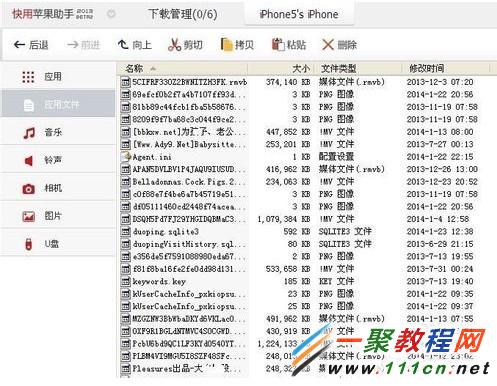497x386 pixels.
Task: Select file starting f81f8ba16fe2fe0dd98d131
Action: (x=188, y=269)
